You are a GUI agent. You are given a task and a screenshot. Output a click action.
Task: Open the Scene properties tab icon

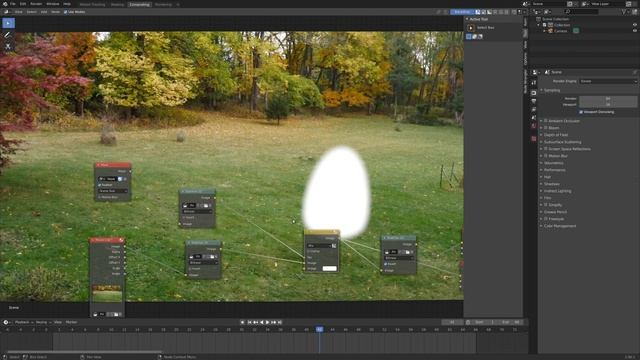pos(533,118)
